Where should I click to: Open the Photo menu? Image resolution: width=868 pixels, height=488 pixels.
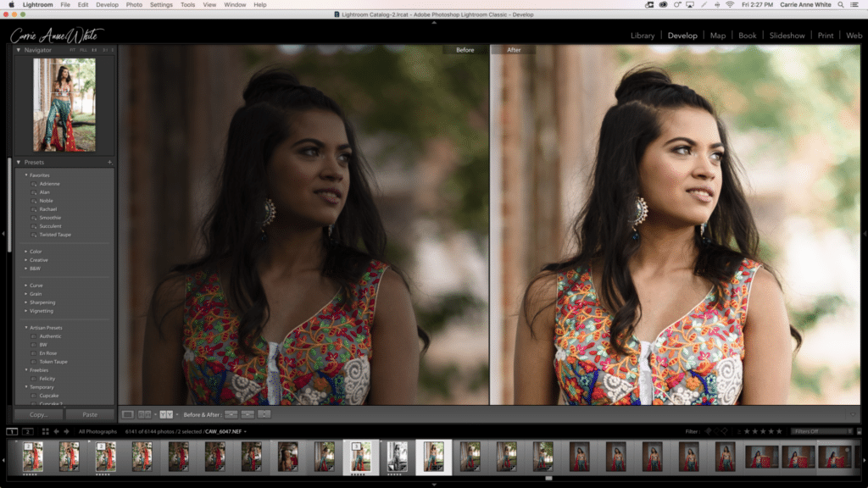[134, 4]
